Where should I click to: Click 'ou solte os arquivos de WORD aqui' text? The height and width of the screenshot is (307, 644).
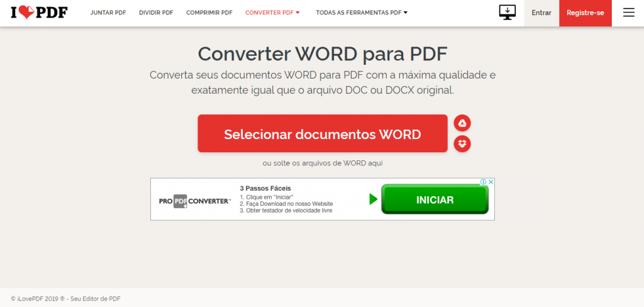tap(323, 163)
